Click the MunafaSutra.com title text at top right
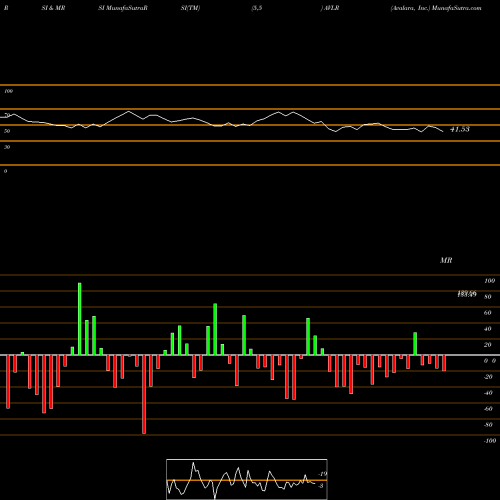 point(456,8)
